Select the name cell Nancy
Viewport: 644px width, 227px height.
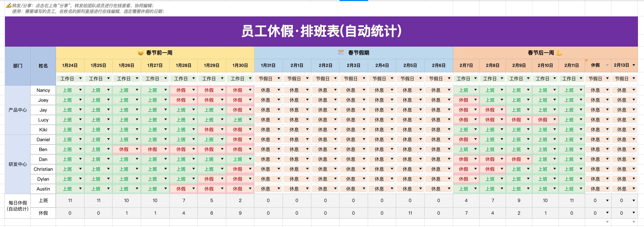click(43, 90)
